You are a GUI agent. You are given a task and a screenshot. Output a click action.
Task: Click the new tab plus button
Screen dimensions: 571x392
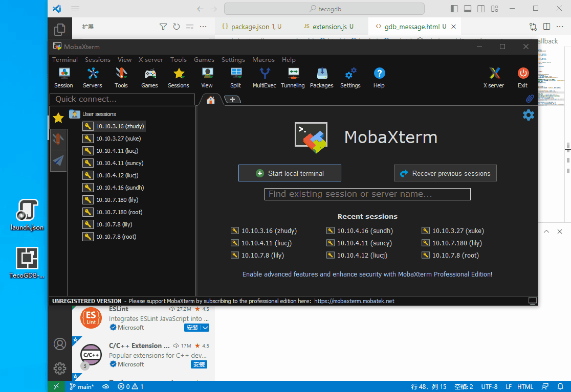click(232, 99)
